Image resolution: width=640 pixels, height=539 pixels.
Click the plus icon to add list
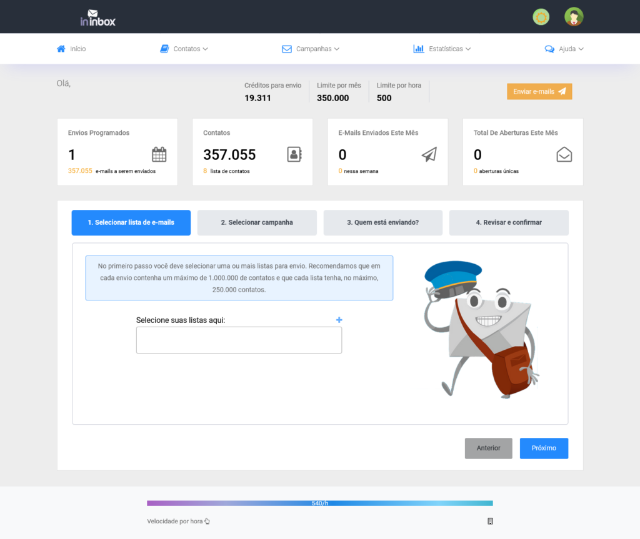[339, 320]
